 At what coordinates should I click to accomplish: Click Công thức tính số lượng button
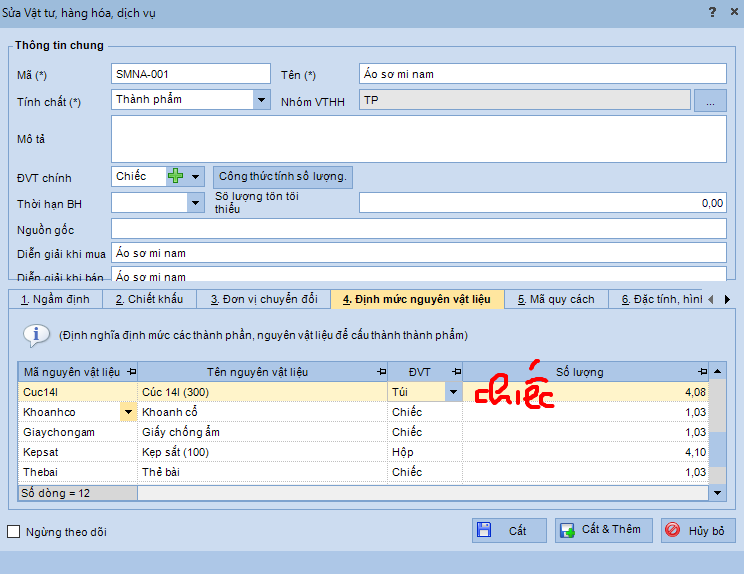[283, 177]
